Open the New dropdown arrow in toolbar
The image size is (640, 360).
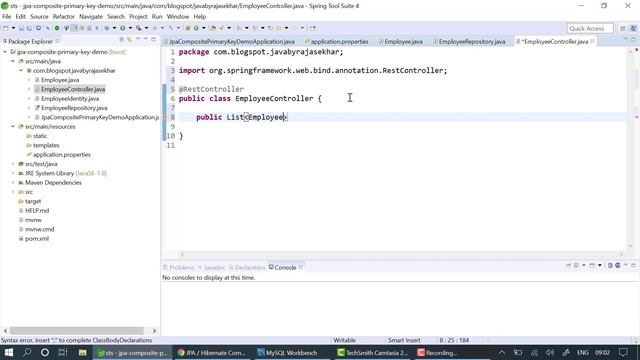point(13,28)
